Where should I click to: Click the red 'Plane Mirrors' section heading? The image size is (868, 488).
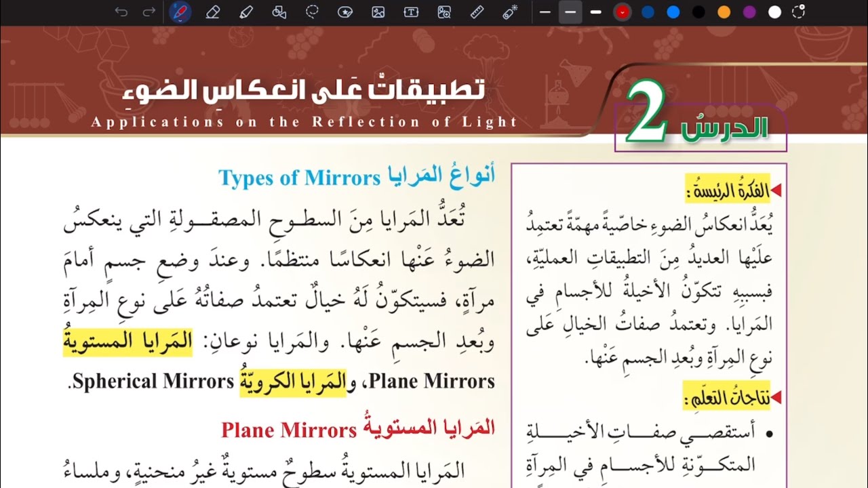289,430
